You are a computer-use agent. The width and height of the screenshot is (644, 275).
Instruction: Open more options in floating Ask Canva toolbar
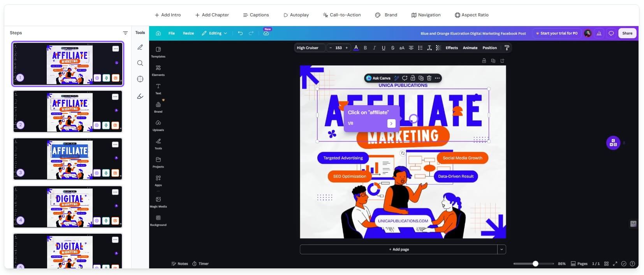click(x=437, y=78)
